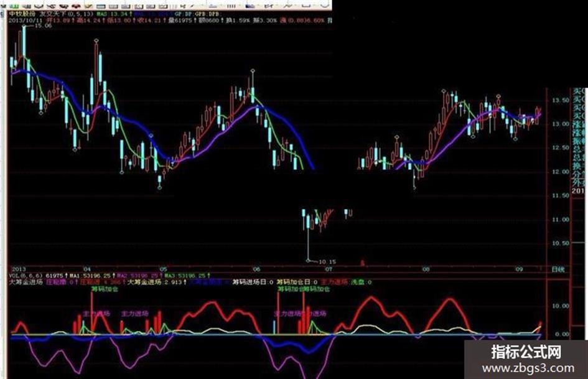The image size is (588, 379).
Task: Click the 06 month marker on the time axis
Action: (x=256, y=269)
